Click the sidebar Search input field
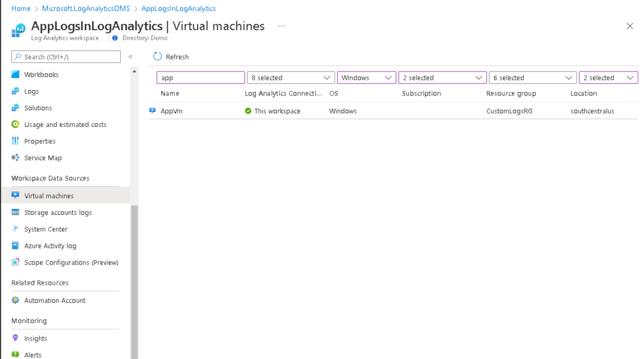 (x=66, y=57)
